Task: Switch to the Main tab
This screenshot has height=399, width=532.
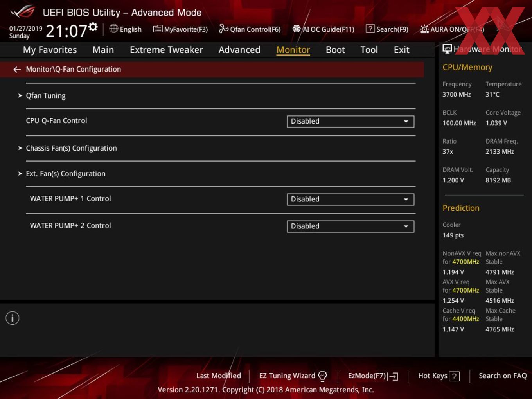Action: pyautogui.click(x=103, y=50)
